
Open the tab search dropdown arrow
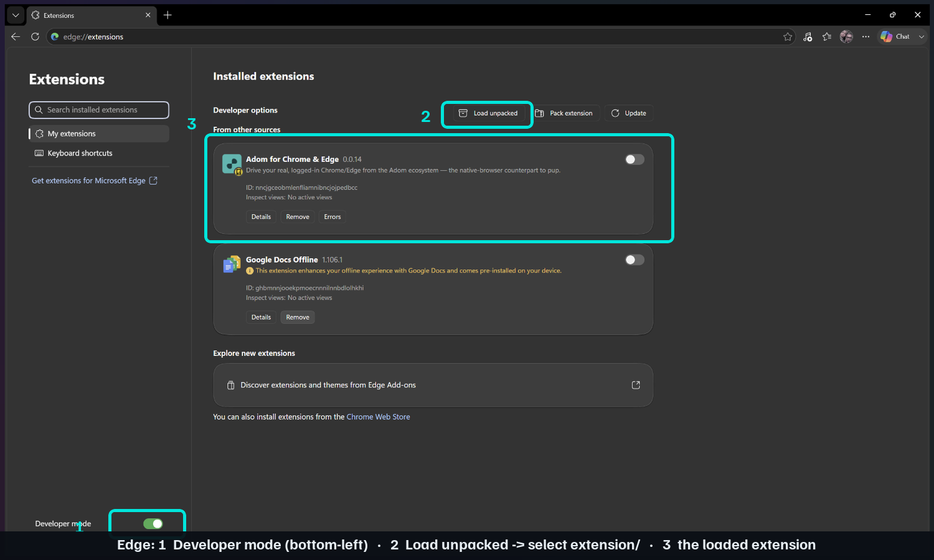pos(16,15)
